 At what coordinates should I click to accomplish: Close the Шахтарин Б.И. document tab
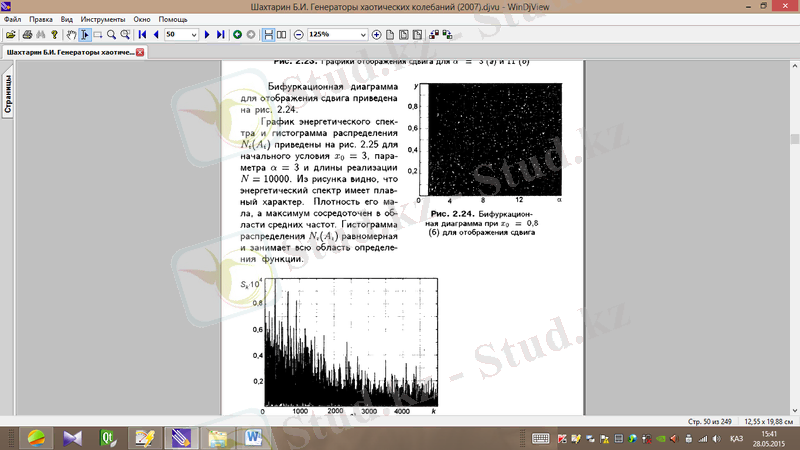pos(140,52)
